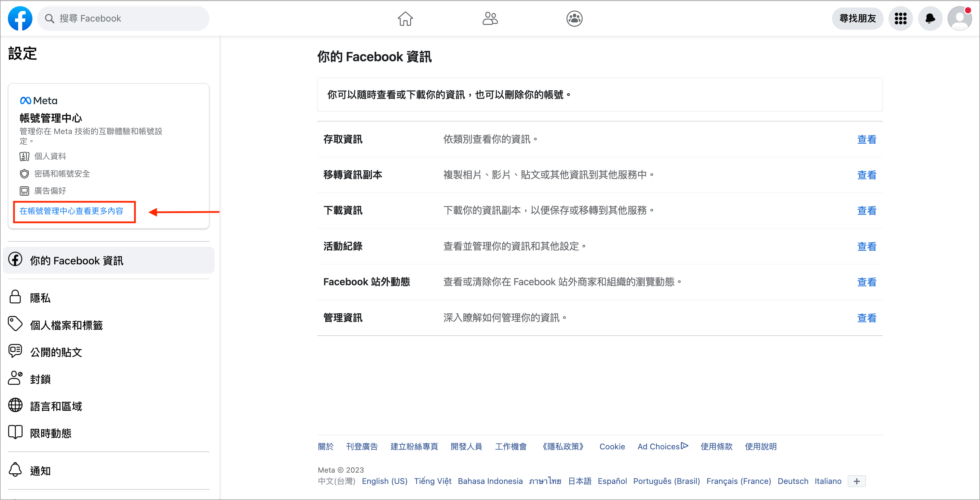Switch language to 日本語
The width and height of the screenshot is (980, 500).
tap(580, 481)
